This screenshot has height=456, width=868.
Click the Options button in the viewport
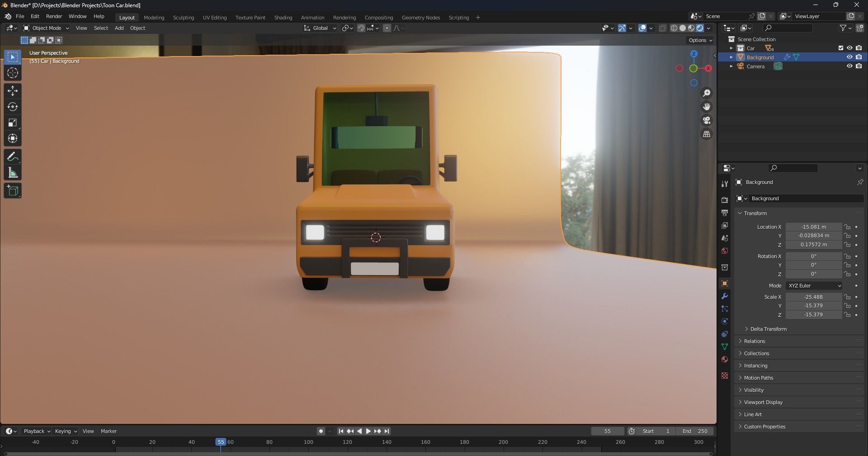[698, 40]
